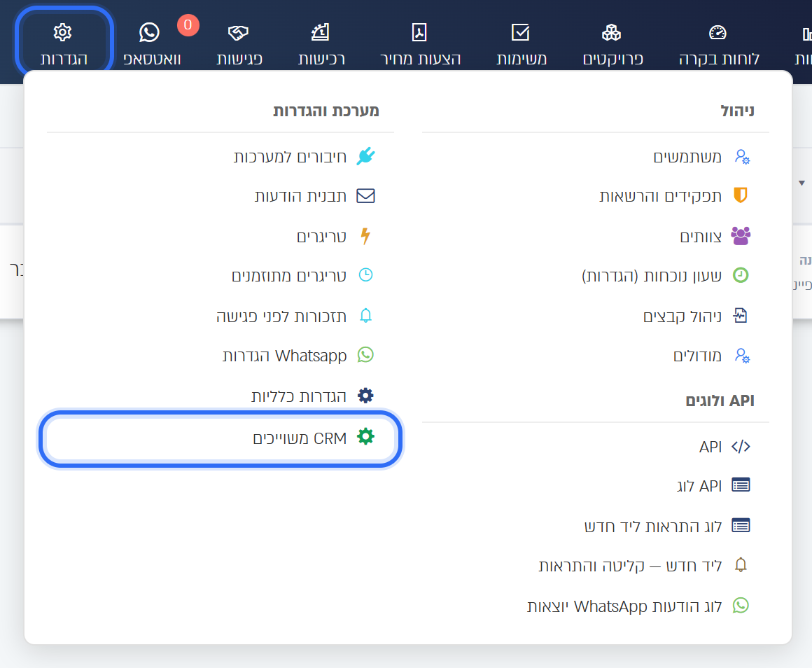Open the הגדרות settings gear menu
This screenshot has height=668, width=812.
pyautogui.click(x=63, y=44)
